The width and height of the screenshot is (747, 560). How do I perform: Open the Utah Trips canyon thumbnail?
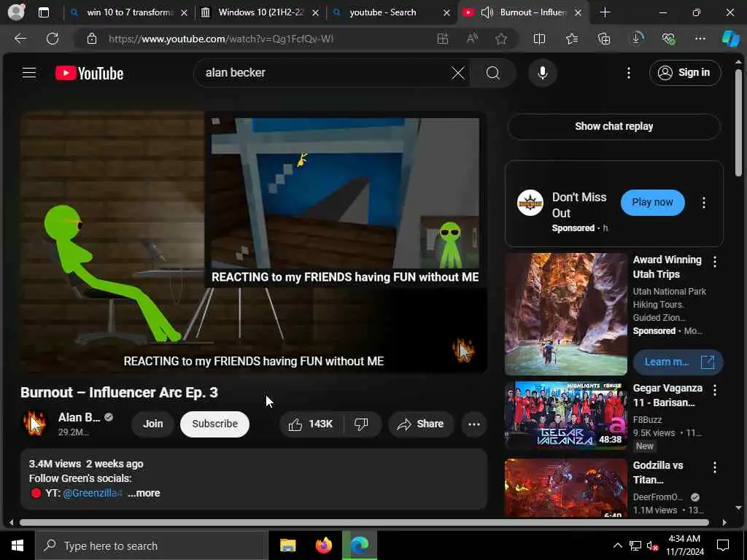tap(565, 314)
